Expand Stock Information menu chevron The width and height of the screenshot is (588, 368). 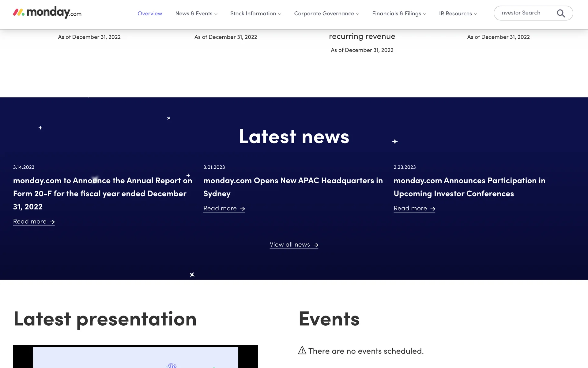pyautogui.click(x=280, y=14)
